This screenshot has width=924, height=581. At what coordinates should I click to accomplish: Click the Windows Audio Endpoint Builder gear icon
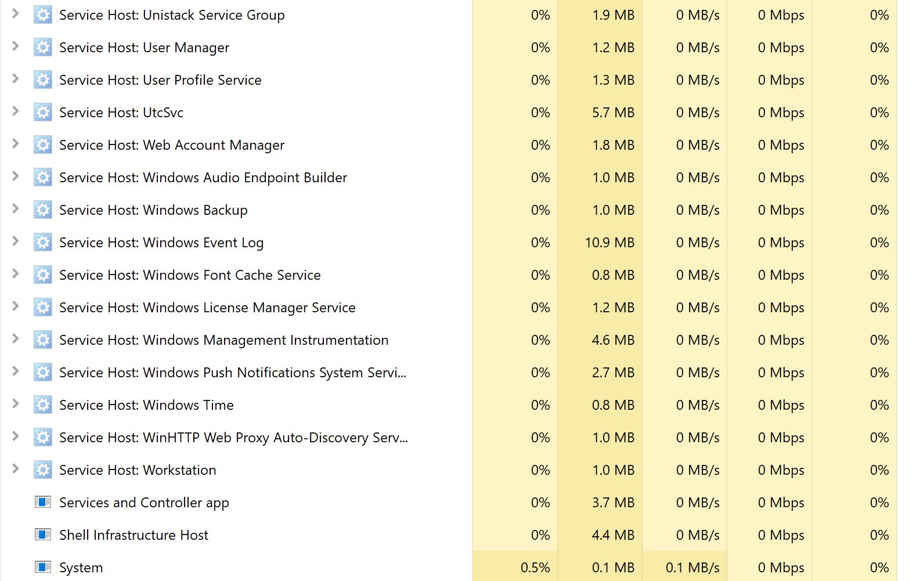tap(42, 177)
